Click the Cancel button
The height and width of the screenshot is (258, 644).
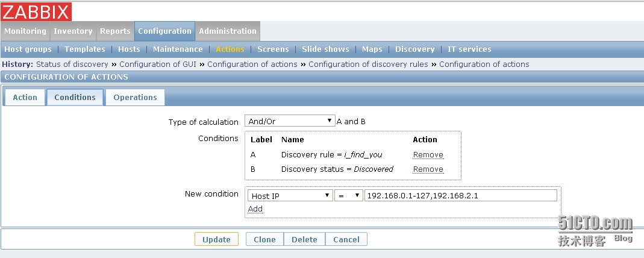(x=346, y=239)
